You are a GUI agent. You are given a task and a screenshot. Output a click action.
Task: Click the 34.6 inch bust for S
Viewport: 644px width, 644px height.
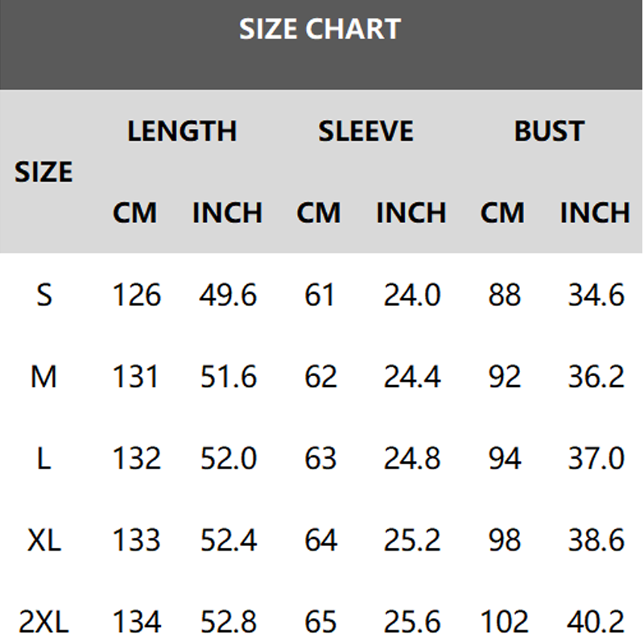[596, 295]
